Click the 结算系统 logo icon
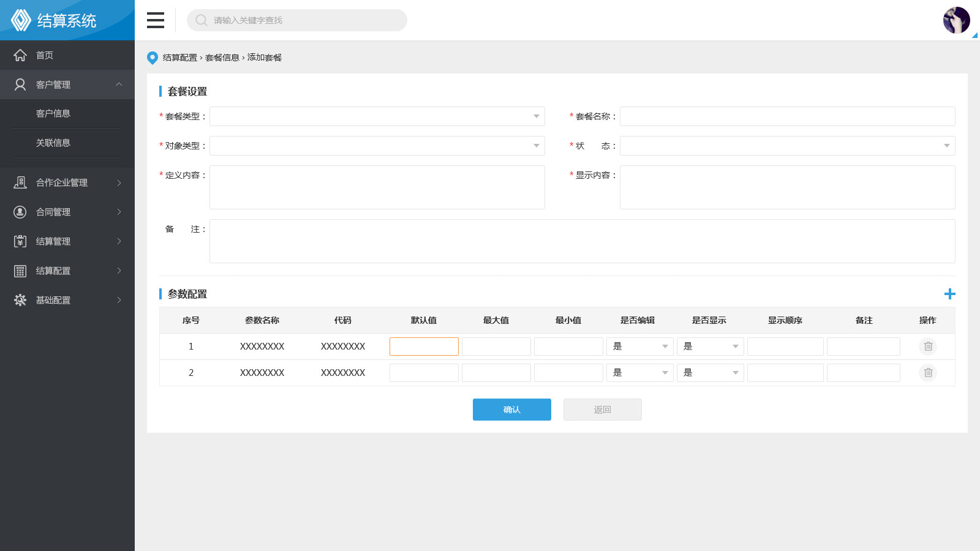Image resolution: width=980 pixels, height=551 pixels. (21, 20)
